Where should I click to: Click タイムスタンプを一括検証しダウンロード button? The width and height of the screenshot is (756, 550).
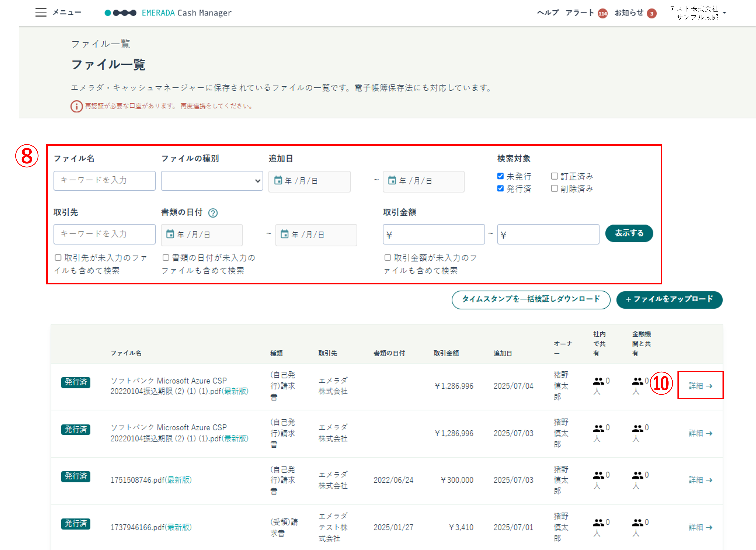(531, 300)
